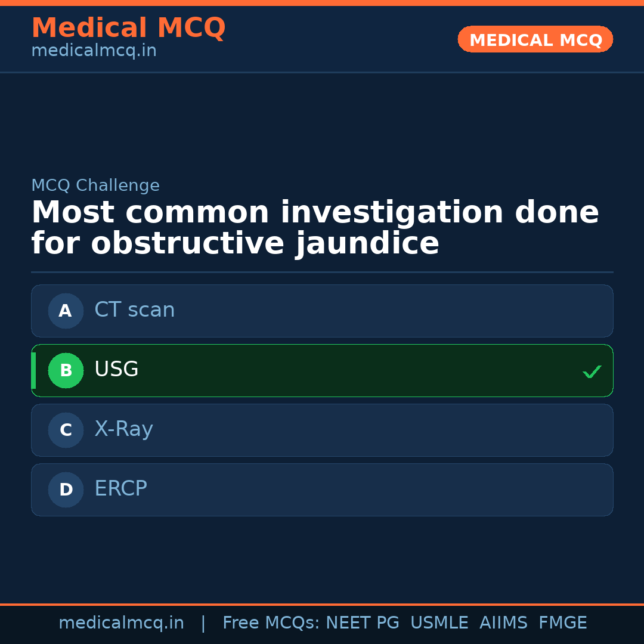Click the circular D badge icon
Image resolution: width=644 pixels, height=644 pixels.
pyautogui.click(x=66, y=490)
